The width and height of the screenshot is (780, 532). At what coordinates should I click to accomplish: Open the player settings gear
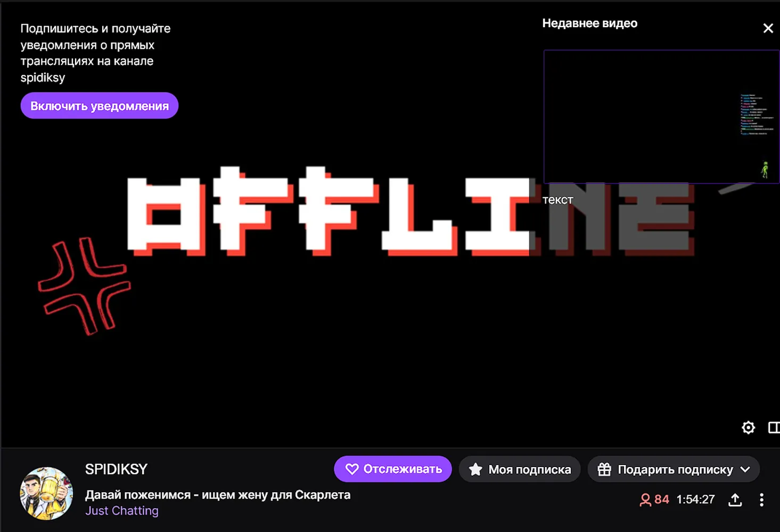(748, 427)
